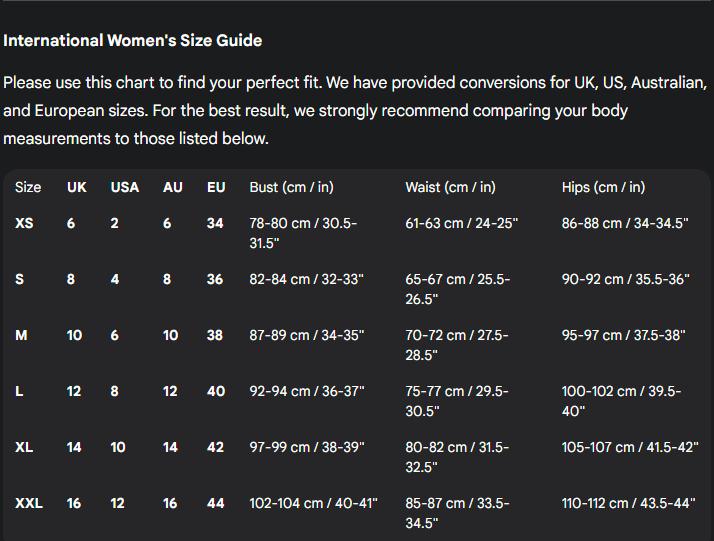The image size is (714, 541).
Task: Select the XS size row label
Action: tap(24, 223)
